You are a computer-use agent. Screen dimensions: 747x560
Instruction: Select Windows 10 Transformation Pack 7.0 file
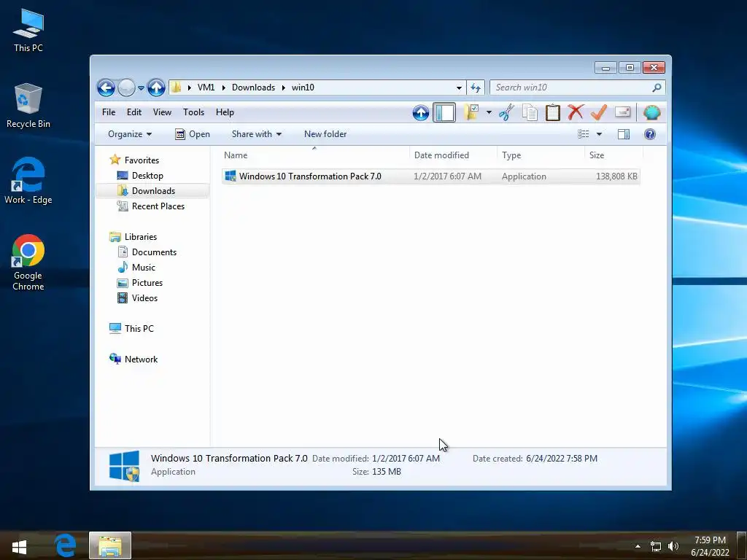pos(430,176)
